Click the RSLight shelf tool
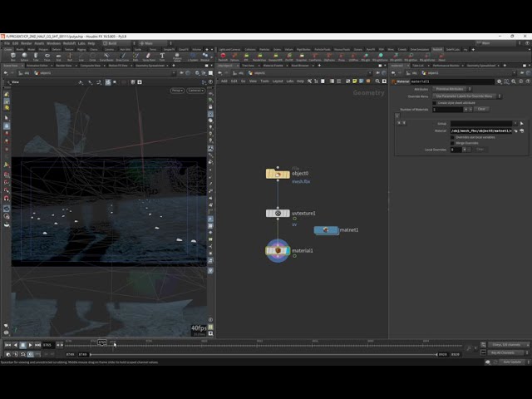Screen dimensions: 532x399 (x=366, y=57)
